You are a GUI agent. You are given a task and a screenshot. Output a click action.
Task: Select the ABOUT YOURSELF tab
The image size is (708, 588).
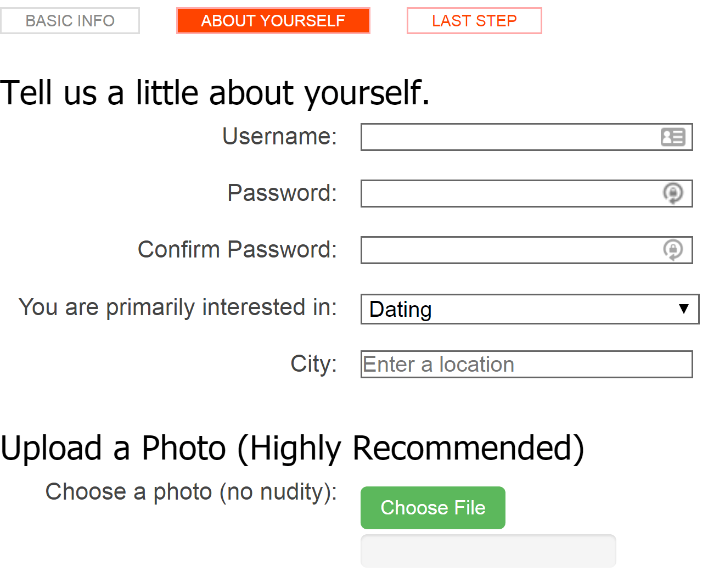click(273, 20)
